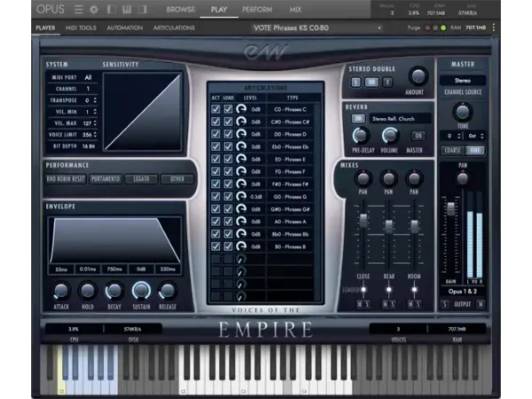Toggle the left sidebar panel icon

click(x=111, y=9)
